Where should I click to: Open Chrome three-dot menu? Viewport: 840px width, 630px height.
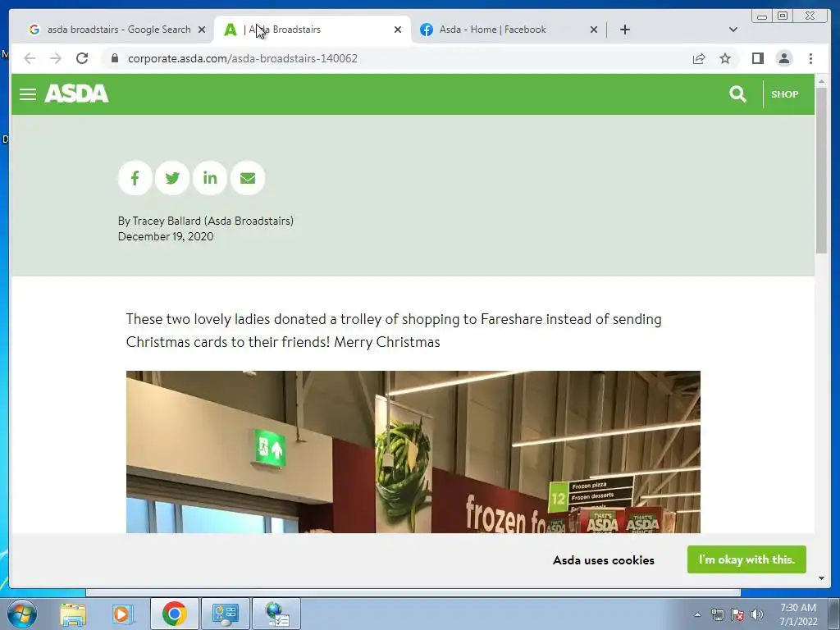[x=810, y=58]
